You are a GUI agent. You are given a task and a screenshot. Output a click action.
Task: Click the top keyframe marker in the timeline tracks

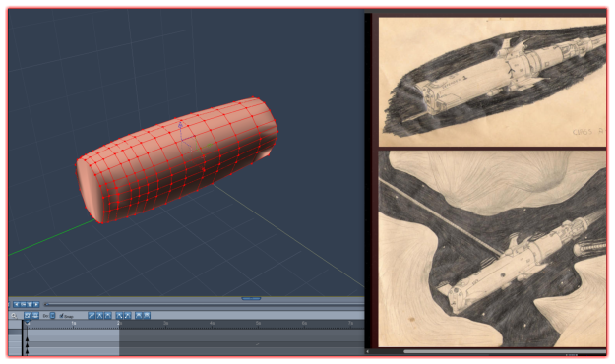(28, 338)
